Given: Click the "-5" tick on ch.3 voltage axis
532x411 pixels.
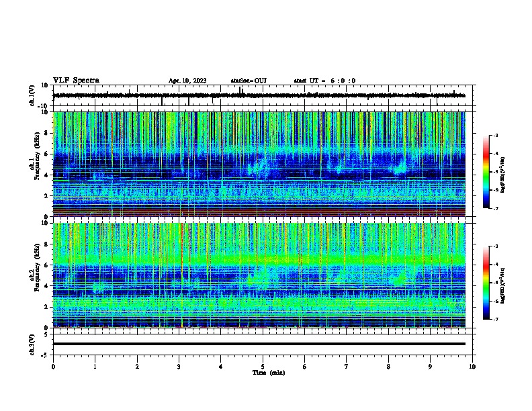Looking at the screenshot, I should tap(46, 355).
